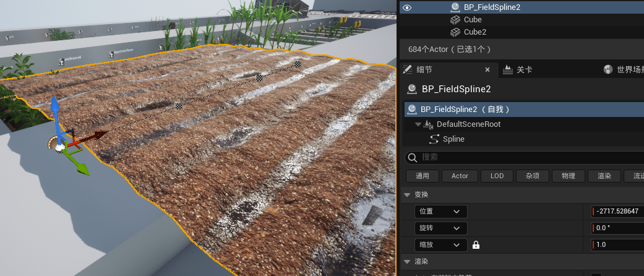Select DefaultSceneRoot in component tree
Screen dimensions: 644x276
point(469,124)
